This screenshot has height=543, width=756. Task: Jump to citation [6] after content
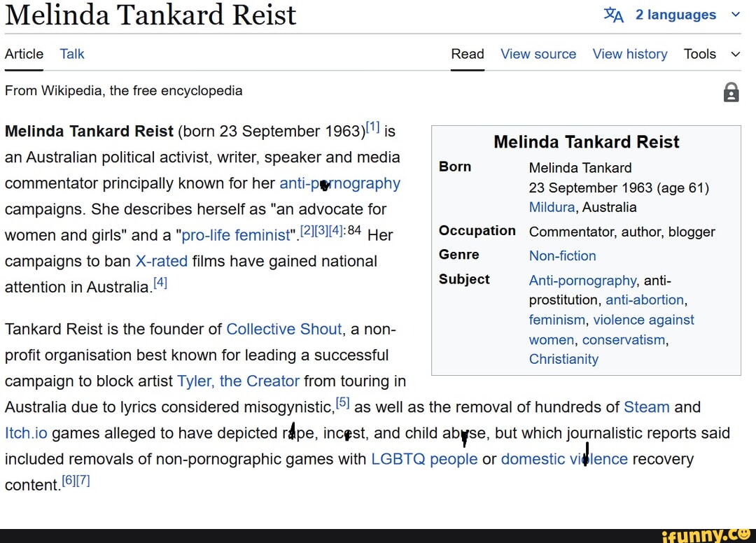69,481
